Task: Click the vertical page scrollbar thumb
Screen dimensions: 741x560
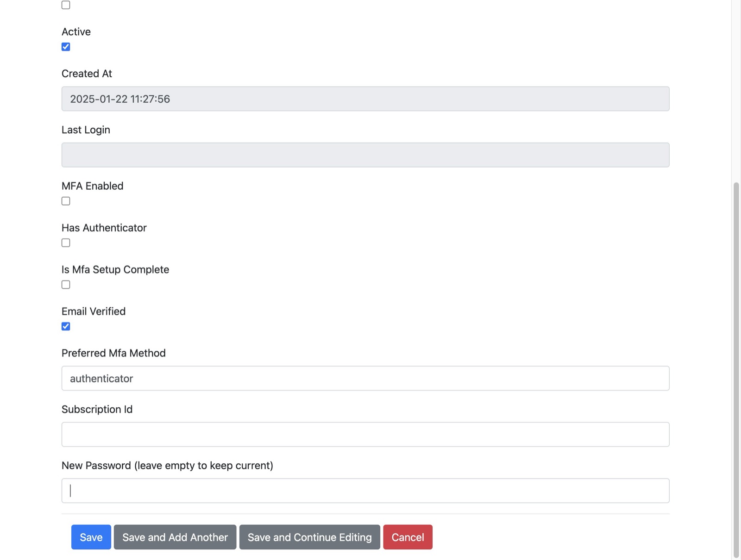Action: [x=736, y=370]
